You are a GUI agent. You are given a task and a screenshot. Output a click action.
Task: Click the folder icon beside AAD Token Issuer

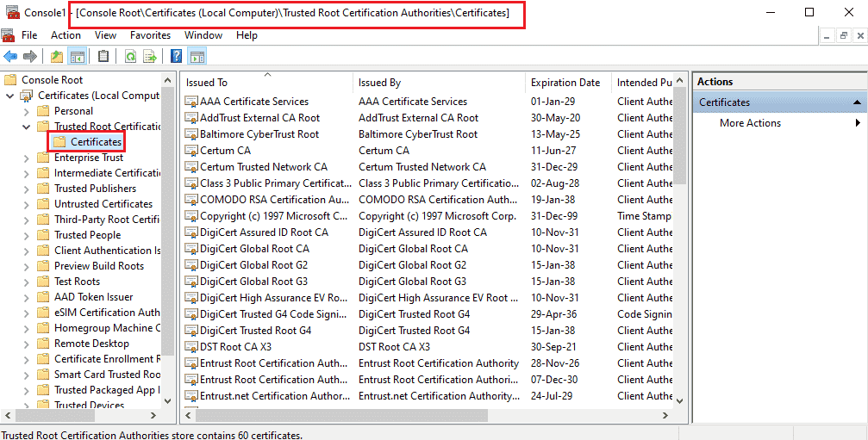click(x=43, y=297)
